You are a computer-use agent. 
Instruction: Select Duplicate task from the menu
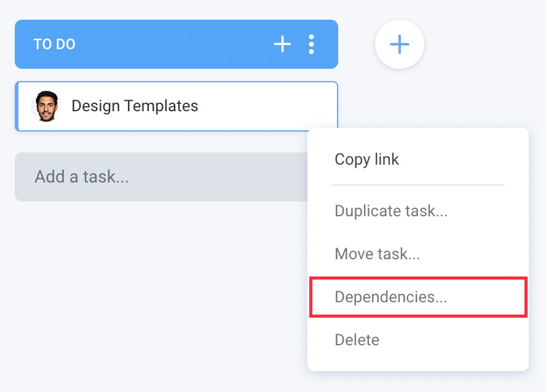click(391, 211)
